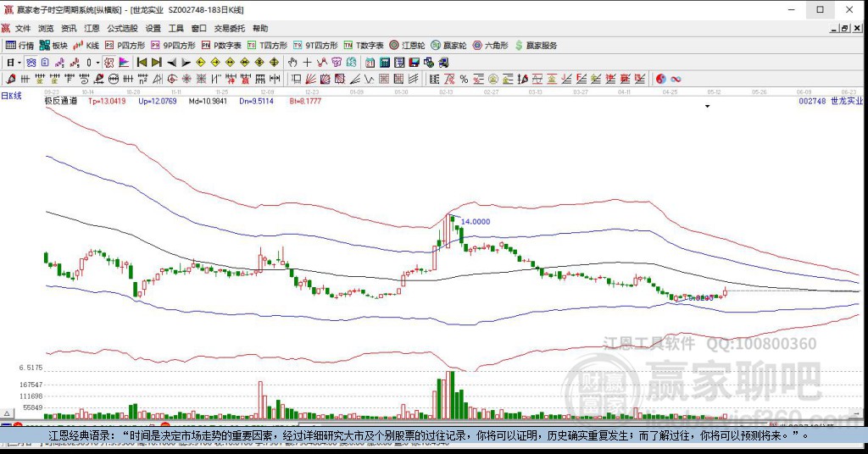
Task: Jump to last bar with skip-end arrow
Action: tap(157, 63)
